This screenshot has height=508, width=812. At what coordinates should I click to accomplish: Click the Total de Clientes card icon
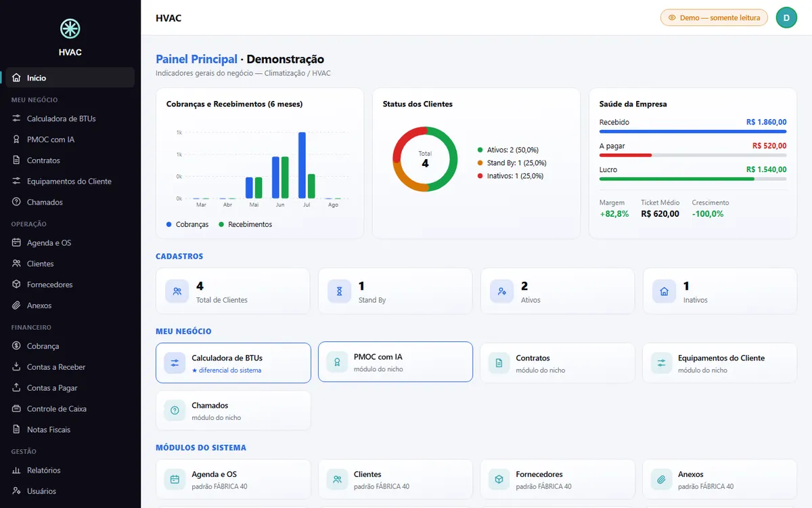click(x=177, y=291)
